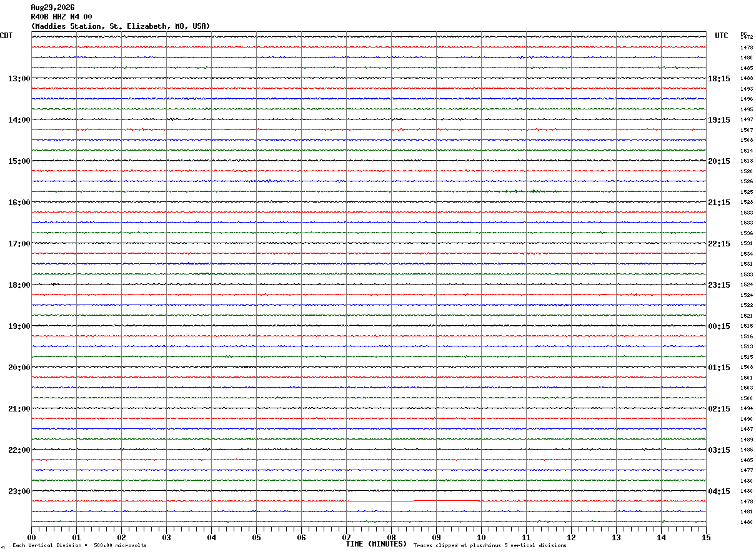Select minute 05 on the time axis
Screen dimensions: 756x554
(x=256, y=537)
